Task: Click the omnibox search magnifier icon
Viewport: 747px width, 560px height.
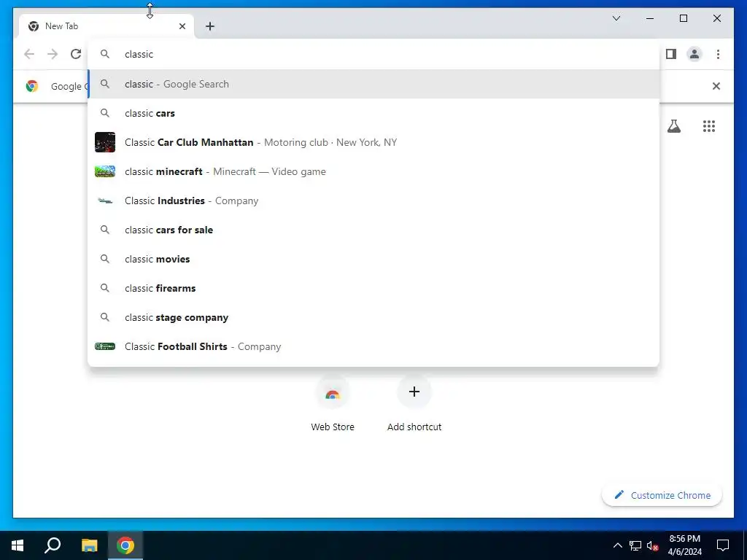Action: tap(105, 54)
